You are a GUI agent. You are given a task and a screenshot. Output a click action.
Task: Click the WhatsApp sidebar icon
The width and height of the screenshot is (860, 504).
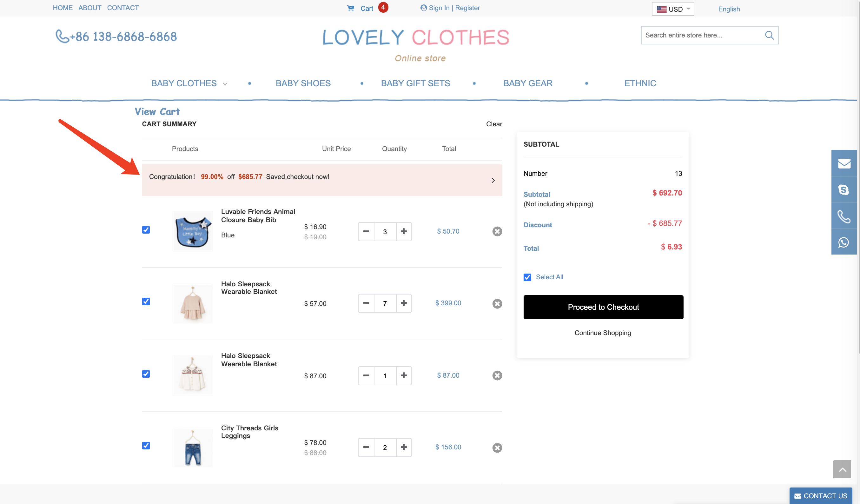click(x=843, y=242)
